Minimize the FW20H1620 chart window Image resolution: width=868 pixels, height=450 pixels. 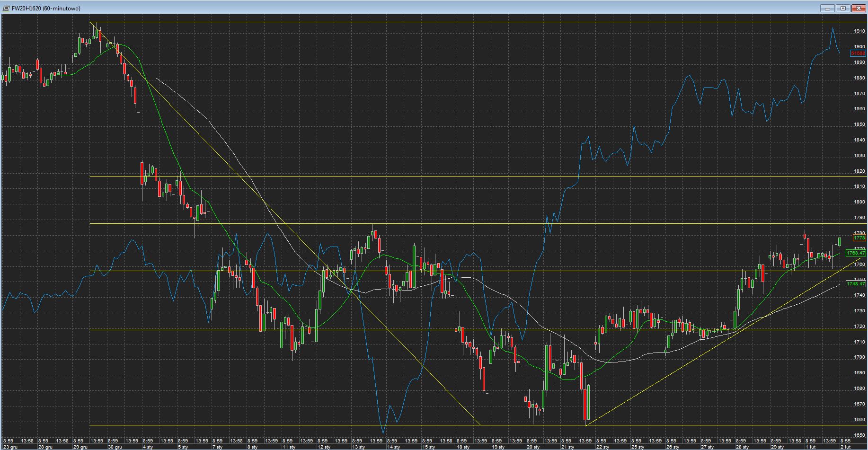tap(828, 8)
